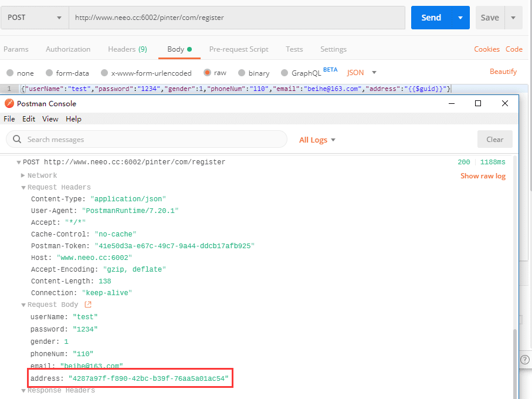Minimize the Postman Console window
Image resolution: width=532 pixels, height=399 pixels.
tap(452, 103)
